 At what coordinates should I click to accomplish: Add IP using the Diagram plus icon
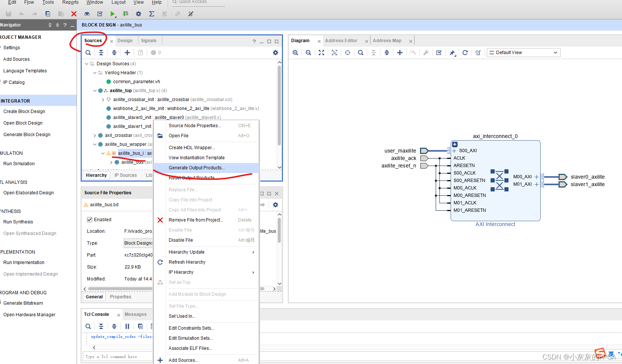click(x=400, y=53)
